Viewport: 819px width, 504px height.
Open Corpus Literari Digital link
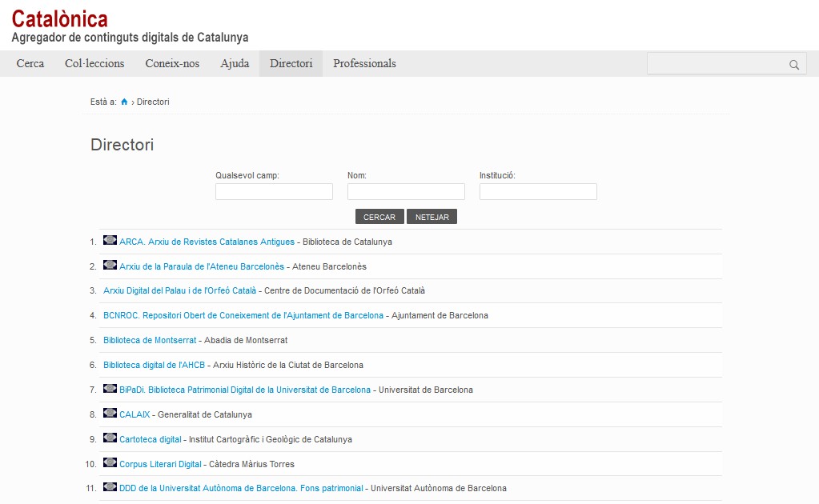[x=160, y=464]
